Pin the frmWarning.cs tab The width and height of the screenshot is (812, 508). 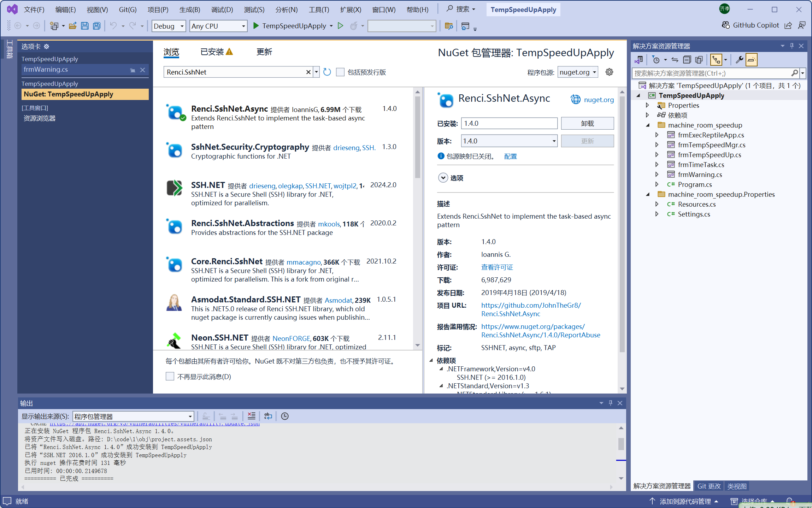click(133, 70)
